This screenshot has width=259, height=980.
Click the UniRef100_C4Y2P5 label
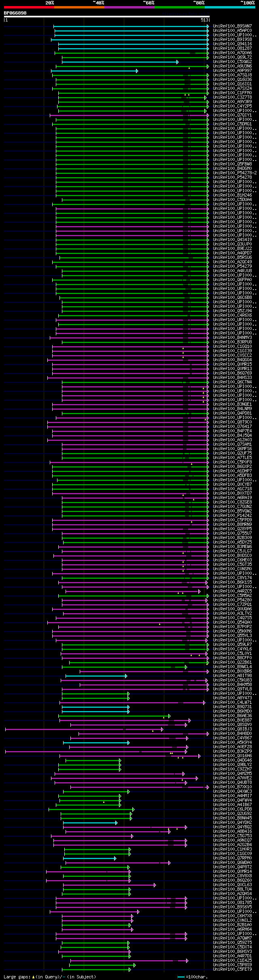click(232, 106)
